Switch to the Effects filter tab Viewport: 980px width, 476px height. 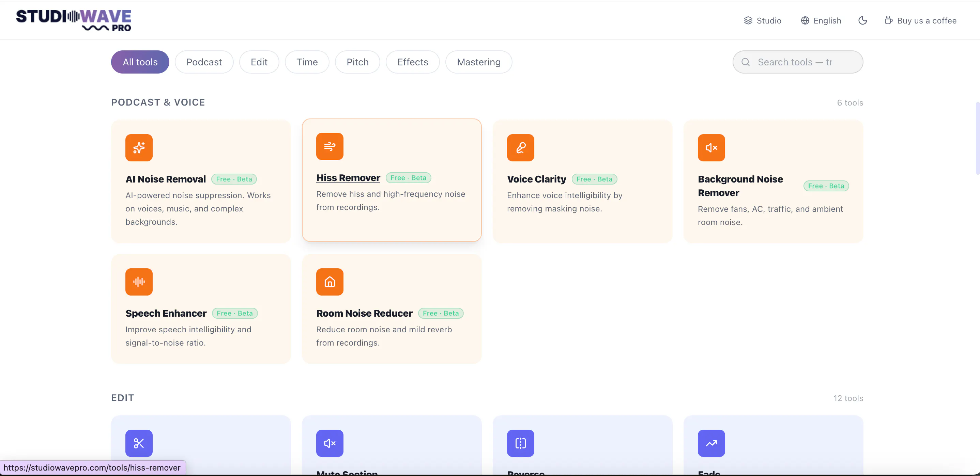pos(412,62)
